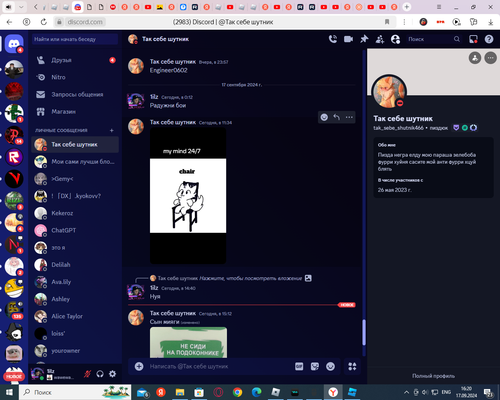Open the Друзья friends page
This screenshot has height=400, width=500.
[x=75, y=60]
